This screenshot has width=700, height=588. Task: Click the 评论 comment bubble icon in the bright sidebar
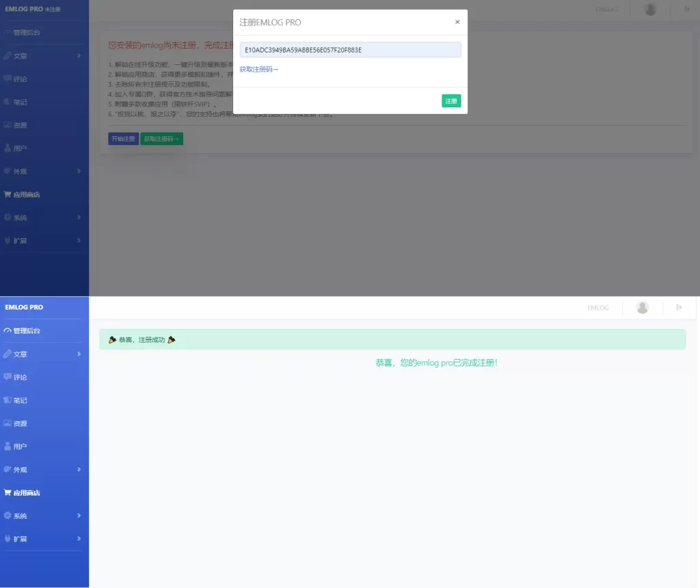point(8,377)
